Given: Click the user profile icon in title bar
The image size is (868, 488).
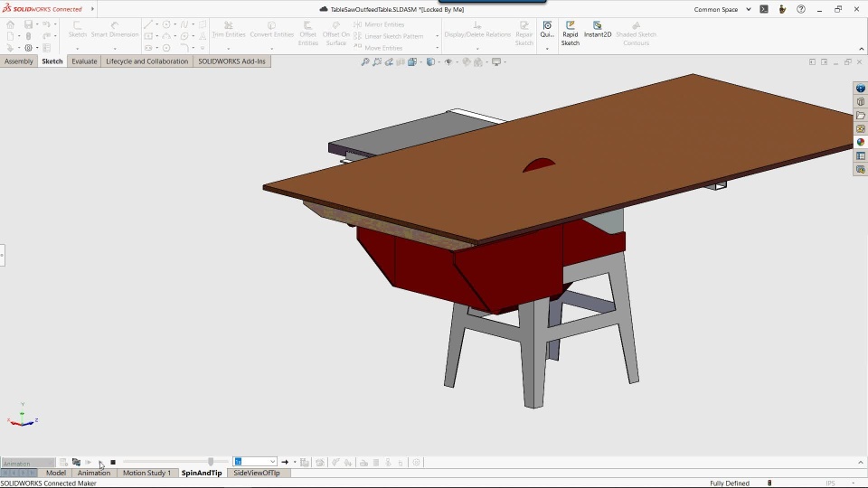Looking at the screenshot, I should tap(782, 9).
